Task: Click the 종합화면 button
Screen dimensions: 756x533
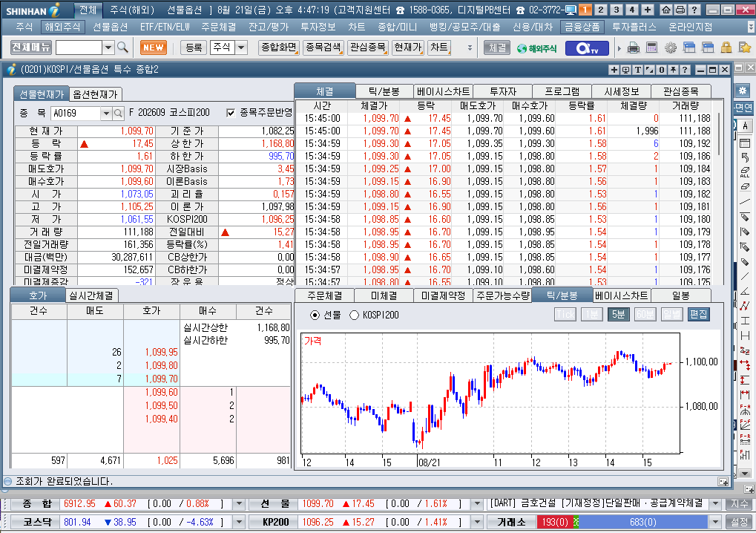Action: coord(279,48)
